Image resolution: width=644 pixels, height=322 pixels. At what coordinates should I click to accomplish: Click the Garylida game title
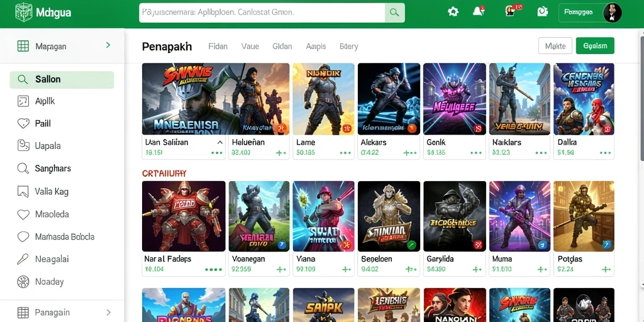[x=440, y=259]
